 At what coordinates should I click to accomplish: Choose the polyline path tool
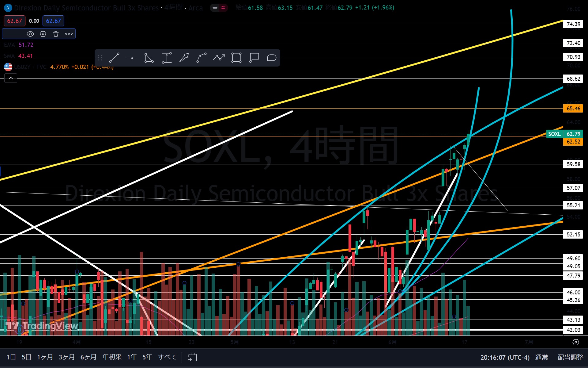pyautogui.click(x=219, y=58)
